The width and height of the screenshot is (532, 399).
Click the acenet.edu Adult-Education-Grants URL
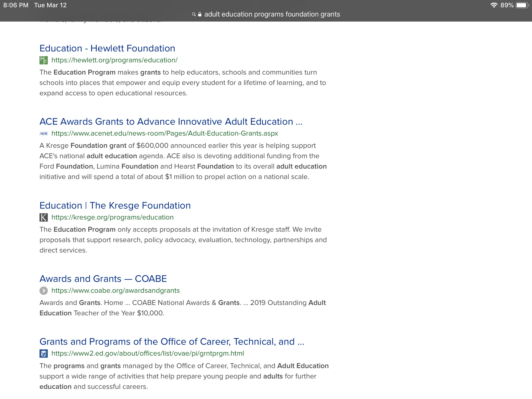click(165, 134)
